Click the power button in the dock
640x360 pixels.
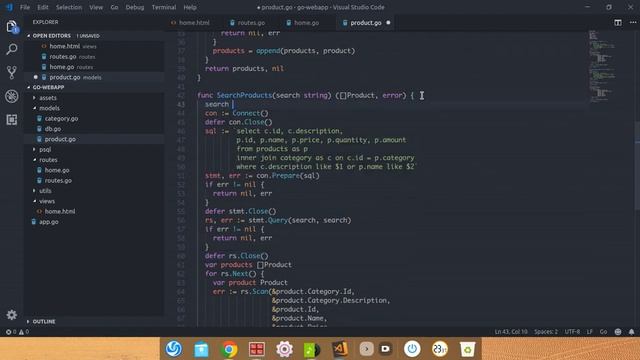[412, 349]
